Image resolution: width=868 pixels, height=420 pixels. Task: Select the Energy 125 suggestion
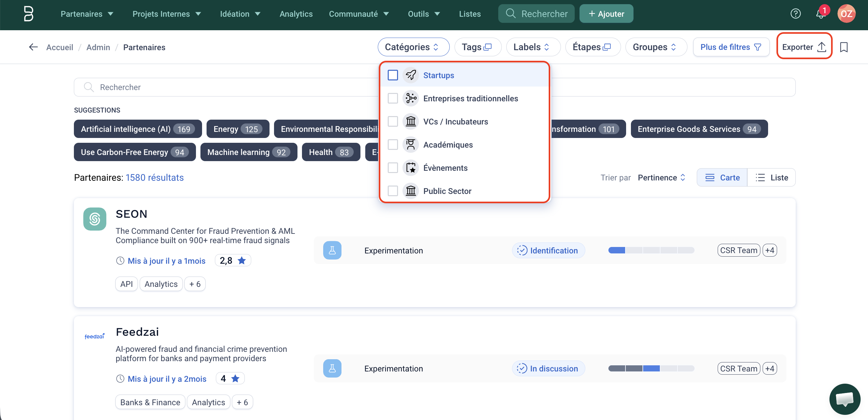pos(238,129)
